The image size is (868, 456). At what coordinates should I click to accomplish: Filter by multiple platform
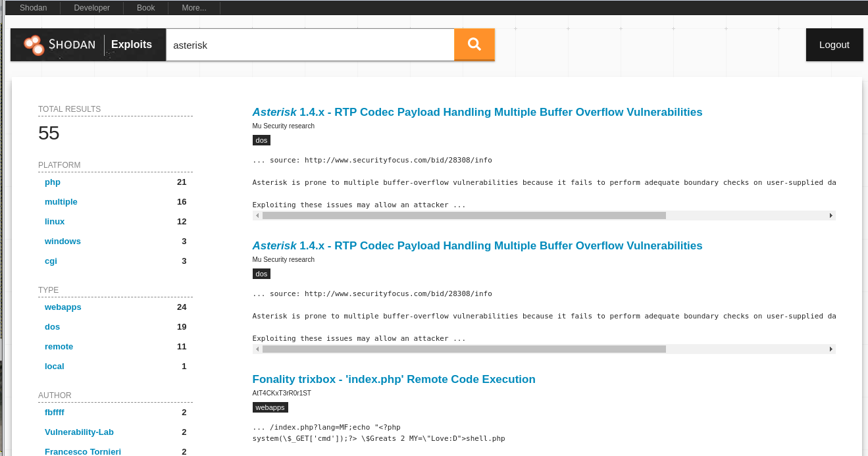pyautogui.click(x=61, y=202)
